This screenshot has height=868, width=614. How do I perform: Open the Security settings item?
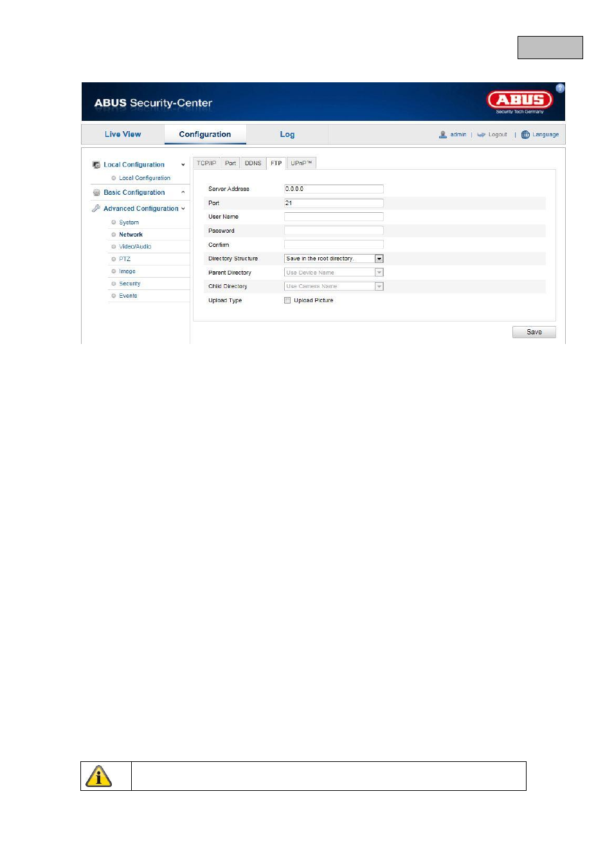pyautogui.click(x=130, y=284)
